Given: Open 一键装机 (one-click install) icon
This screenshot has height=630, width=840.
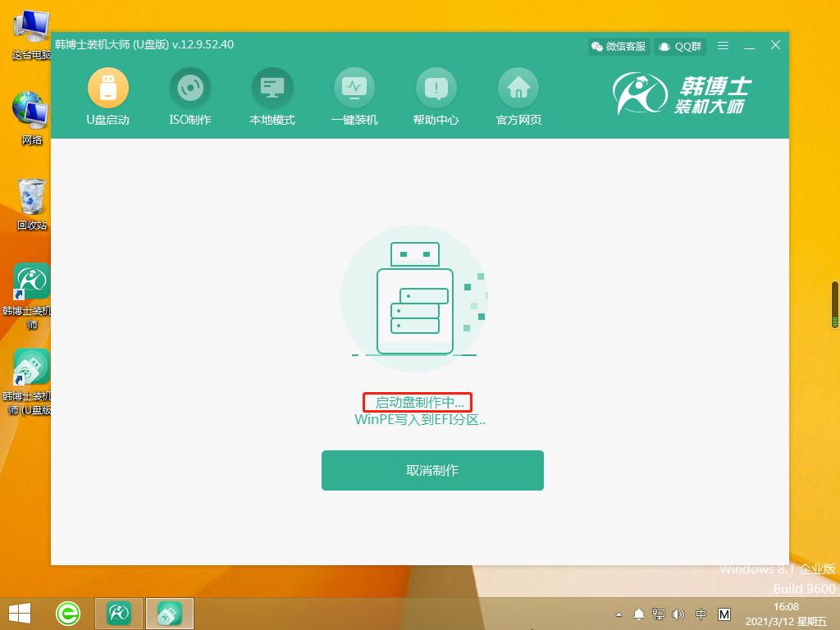Looking at the screenshot, I should point(354,89).
